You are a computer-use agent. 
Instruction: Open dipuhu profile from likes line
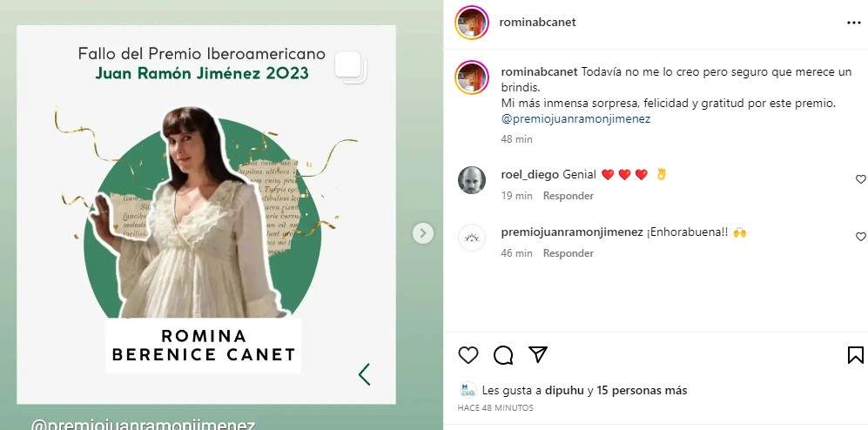pos(565,390)
